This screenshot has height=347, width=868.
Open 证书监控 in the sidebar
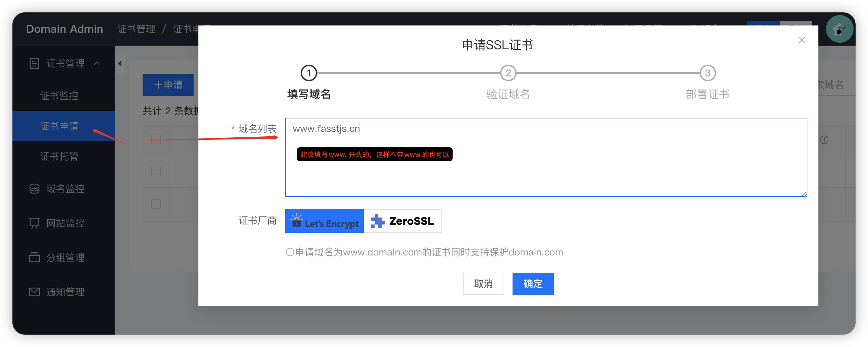(x=59, y=96)
